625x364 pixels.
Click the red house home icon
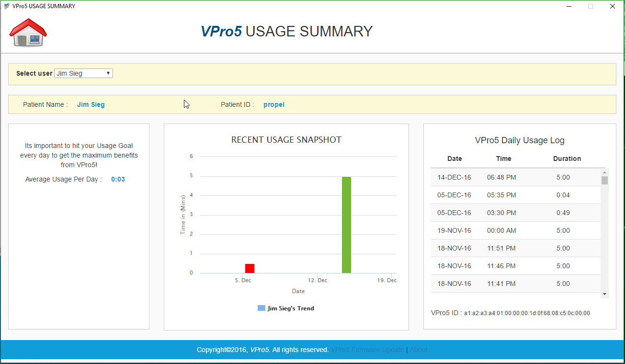point(28,32)
